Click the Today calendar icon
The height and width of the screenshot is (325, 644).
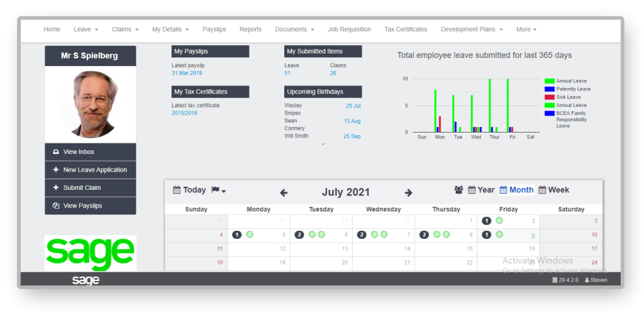click(x=177, y=190)
